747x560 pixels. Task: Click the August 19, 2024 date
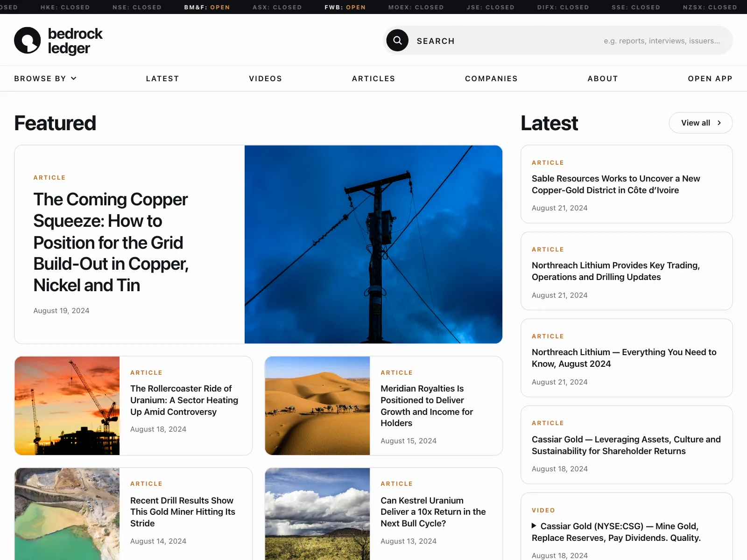pyautogui.click(x=61, y=310)
